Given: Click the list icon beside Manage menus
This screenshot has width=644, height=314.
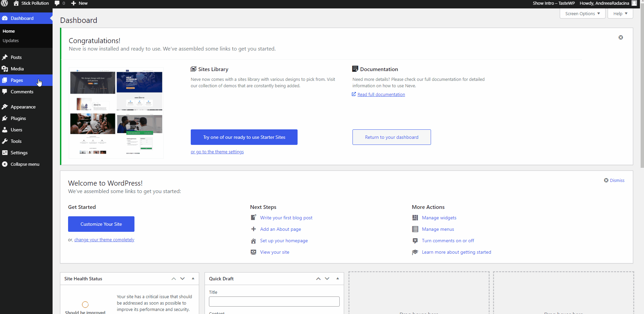Looking at the screenshot, I should point(415,229).
